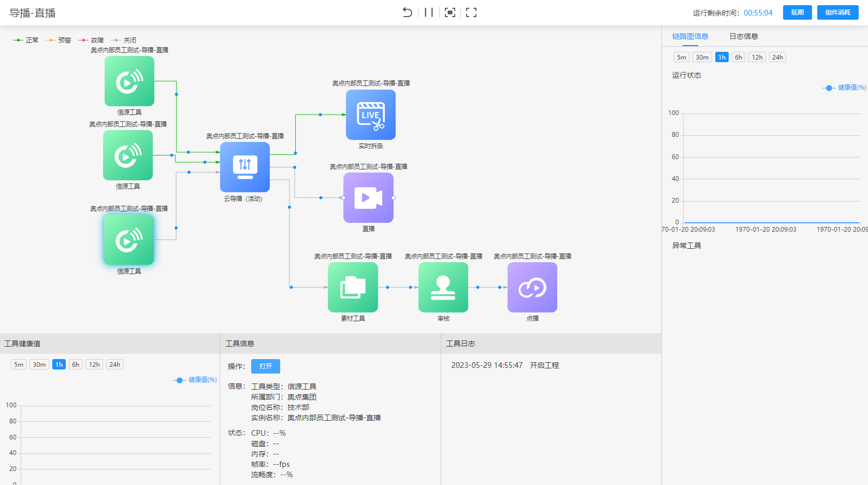The image size is (868, 485).
Task: Click the 运行状态 section label
Action: tap(687, 75)
